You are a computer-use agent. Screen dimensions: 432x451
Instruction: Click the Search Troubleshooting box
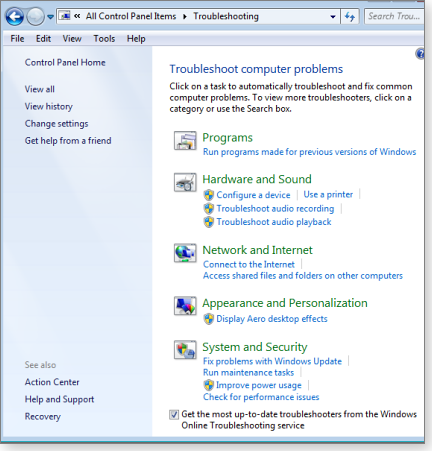[395, 16]
